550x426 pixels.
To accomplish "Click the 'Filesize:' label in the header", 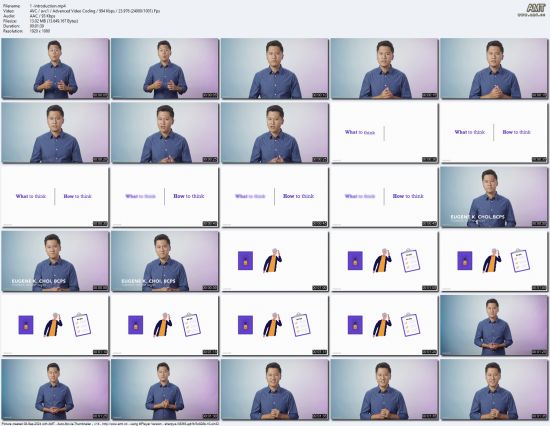I will 11,21.
